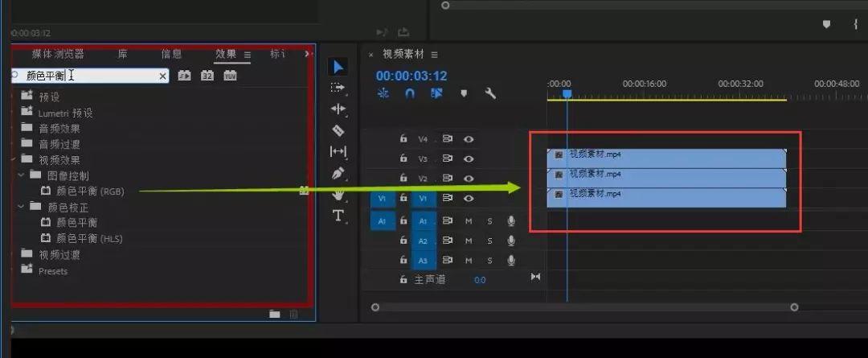Open the Presets folder

[x=53, y=271]
